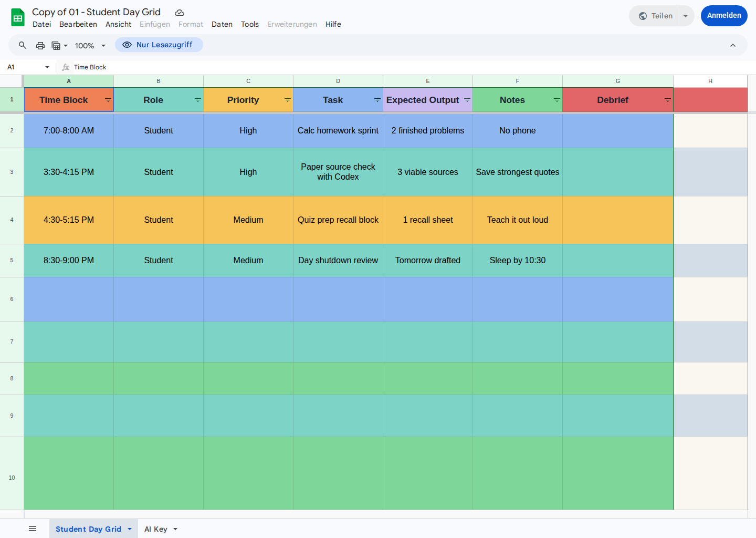Toggle the filter on Priority column
Image resolution: width=756 pixels, height=538 pixels.
[287, 100]
